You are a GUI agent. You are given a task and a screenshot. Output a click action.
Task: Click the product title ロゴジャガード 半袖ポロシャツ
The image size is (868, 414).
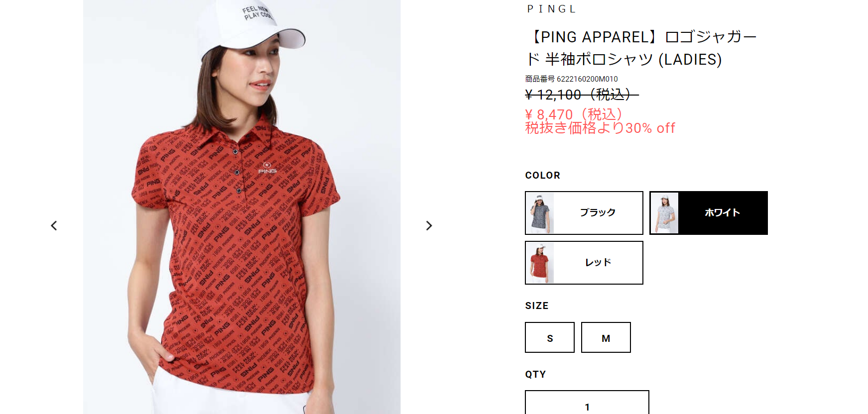click(x=641, y=48)
